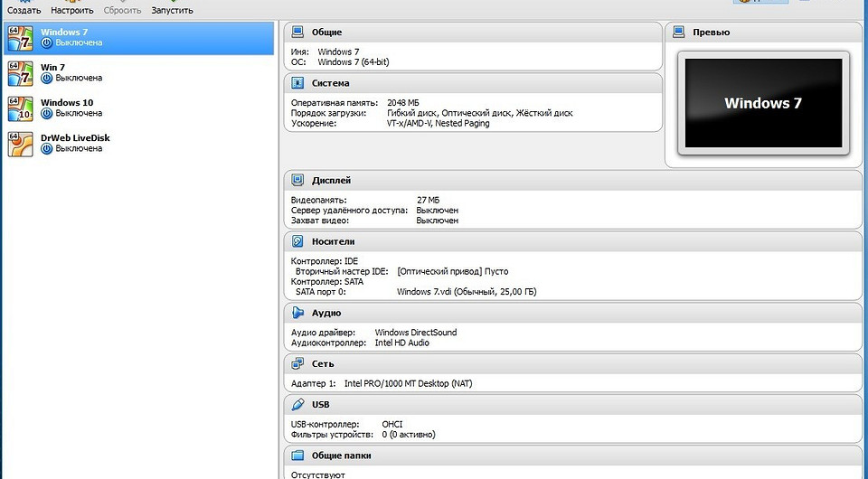Open Настроить settings in toolbar
This screenshot has height=479, width=868.
click(x=72, y=8)
